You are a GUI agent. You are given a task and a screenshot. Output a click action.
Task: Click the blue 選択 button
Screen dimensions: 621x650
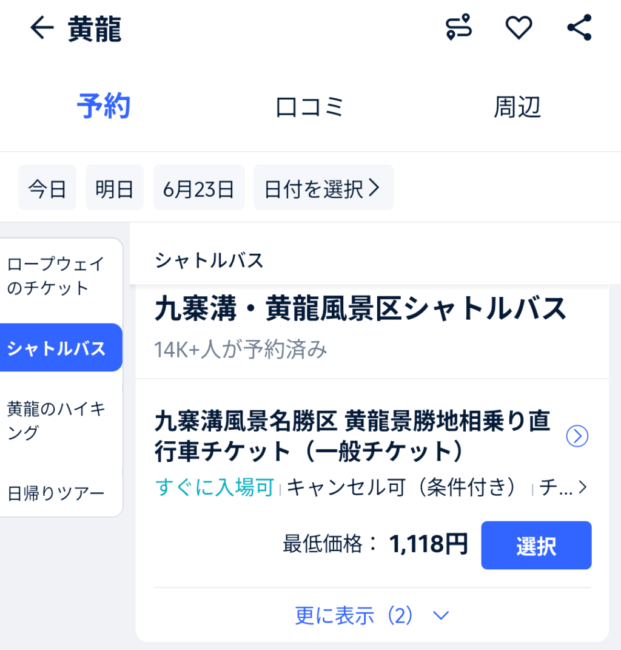tap(536, 545)
